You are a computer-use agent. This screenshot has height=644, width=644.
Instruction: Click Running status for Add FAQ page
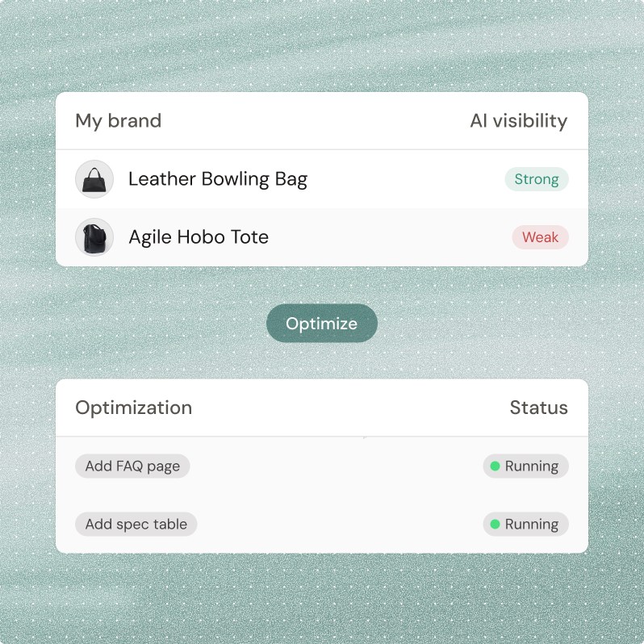(525, 466)
